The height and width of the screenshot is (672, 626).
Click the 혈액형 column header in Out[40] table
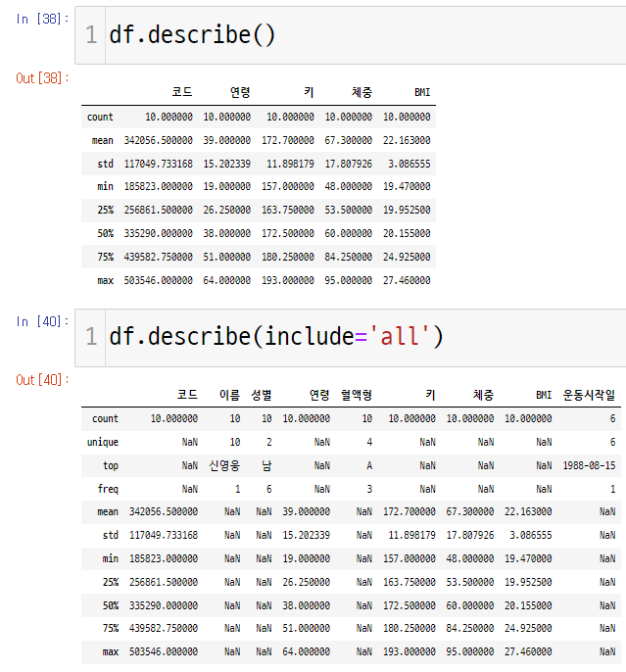click(x=357, y=395)
